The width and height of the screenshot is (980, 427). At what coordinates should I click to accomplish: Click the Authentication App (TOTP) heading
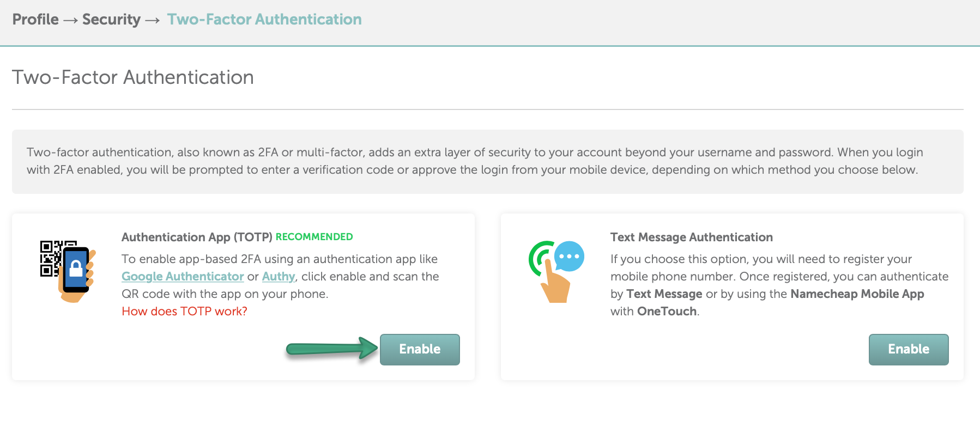pyautogui.click(x=197, y=237)
